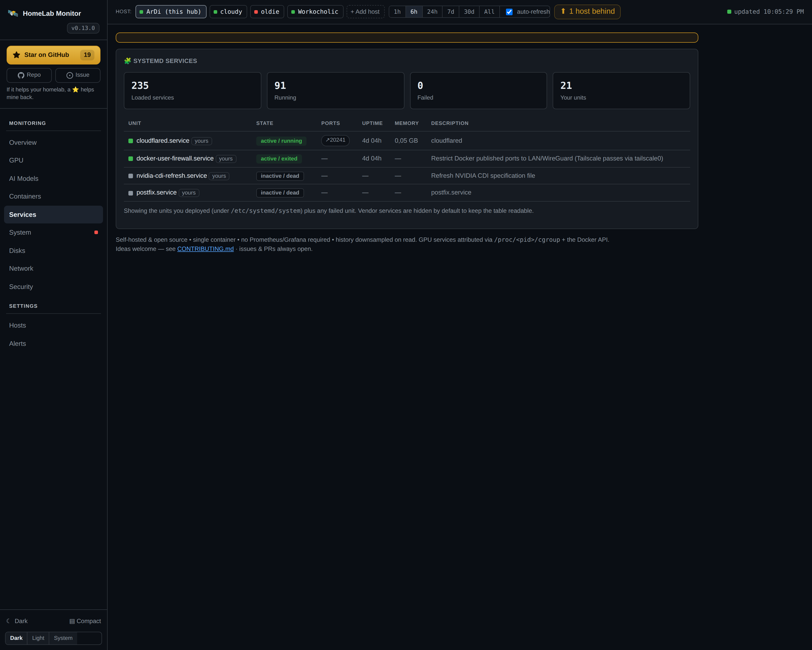Open the port 20241 link
This screenshot has height=650, width=812.
coord(335,140)
